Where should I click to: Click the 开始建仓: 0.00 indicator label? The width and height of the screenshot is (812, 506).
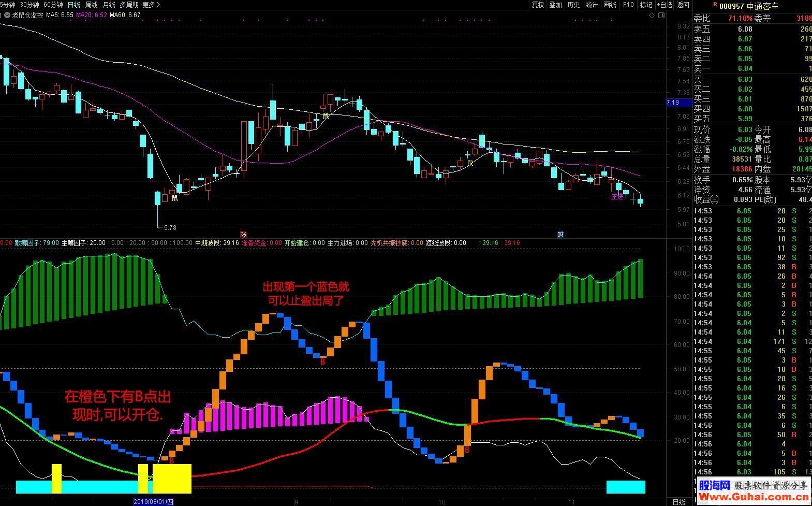305,243
